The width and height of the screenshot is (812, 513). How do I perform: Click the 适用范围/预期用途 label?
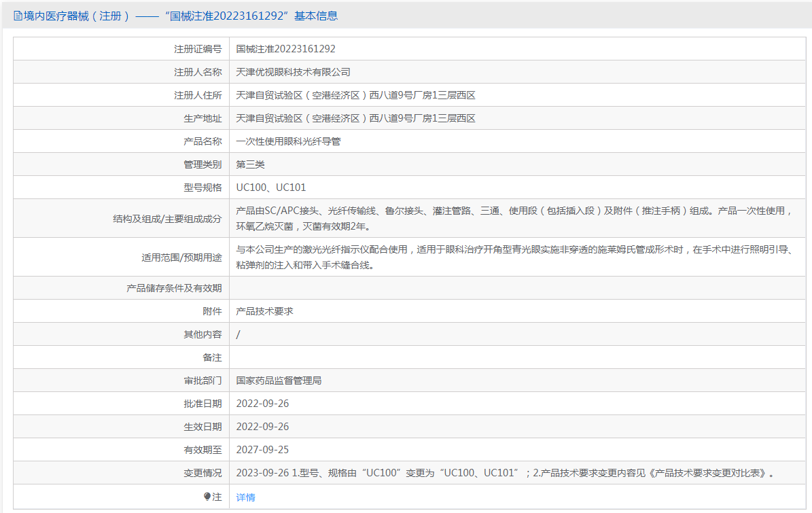(x=182, y=258)
